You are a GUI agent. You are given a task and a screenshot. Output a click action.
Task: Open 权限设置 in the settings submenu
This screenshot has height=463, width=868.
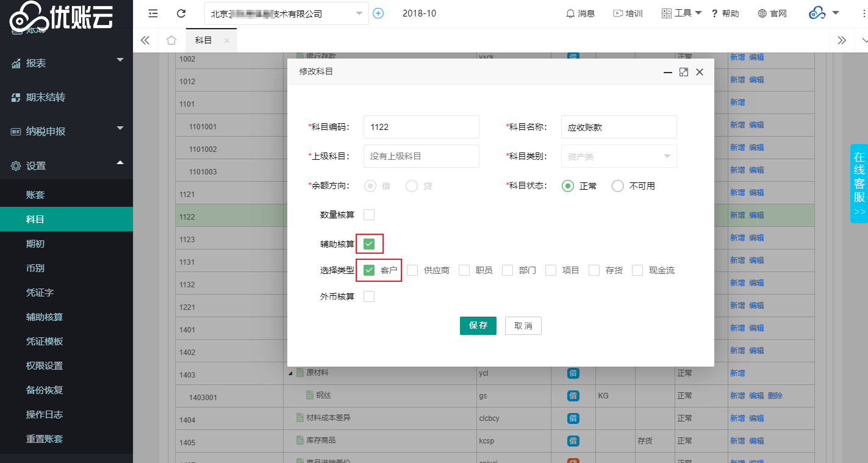coord(66,365)
